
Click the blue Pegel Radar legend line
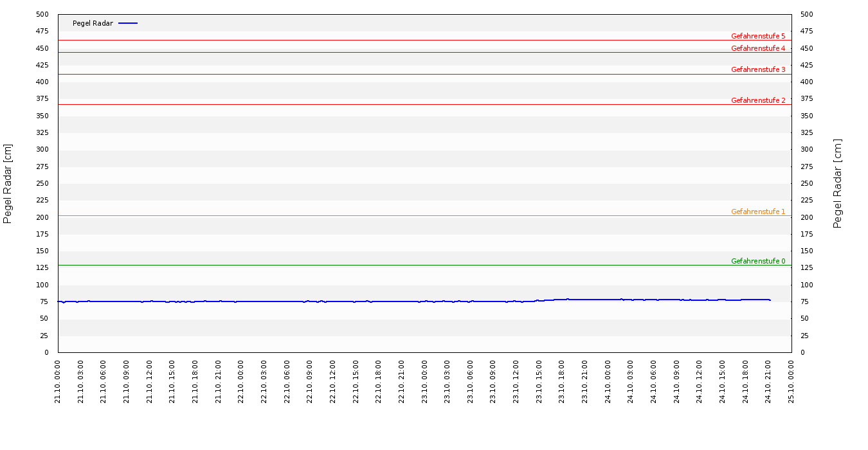pyautogui.click(x=128, y=23)
